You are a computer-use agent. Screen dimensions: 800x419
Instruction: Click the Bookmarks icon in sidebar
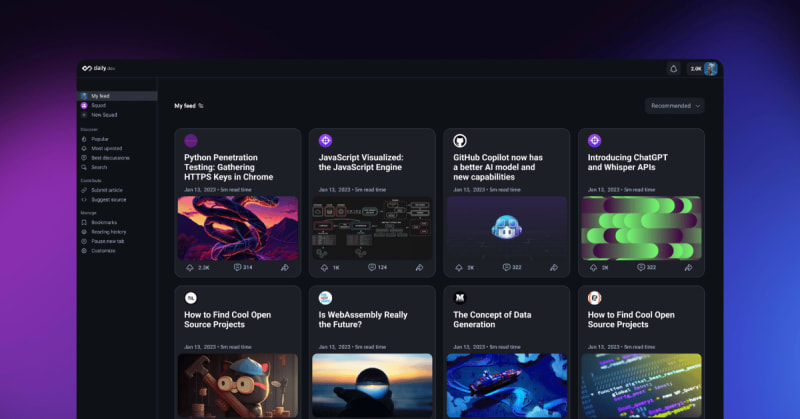[84, 223]
